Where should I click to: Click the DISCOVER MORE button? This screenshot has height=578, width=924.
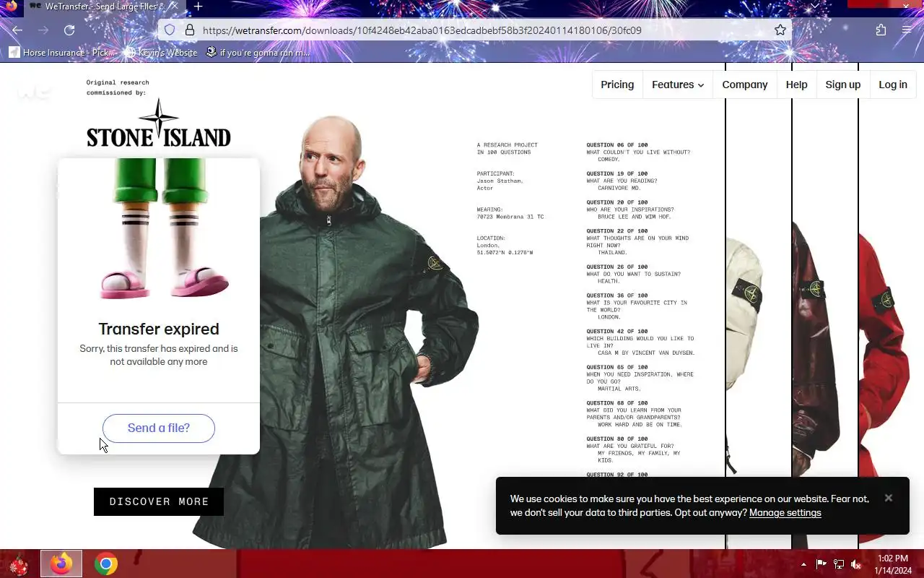point(159,501)
